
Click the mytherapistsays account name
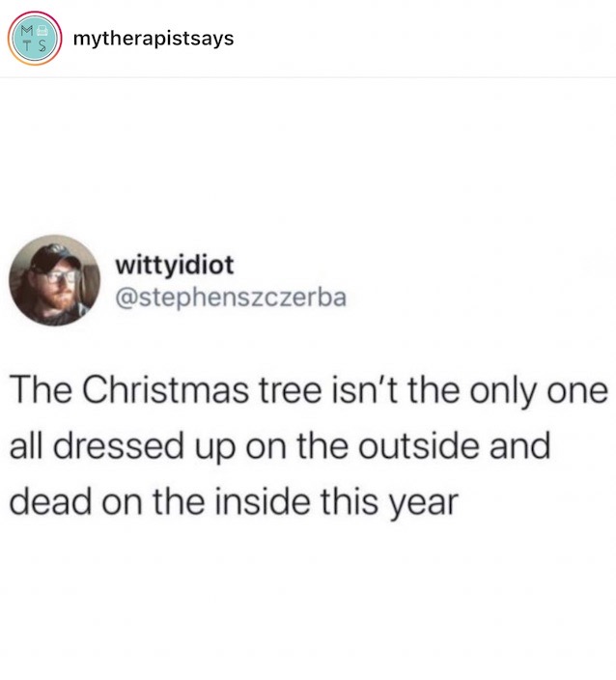tap(154, 39)
